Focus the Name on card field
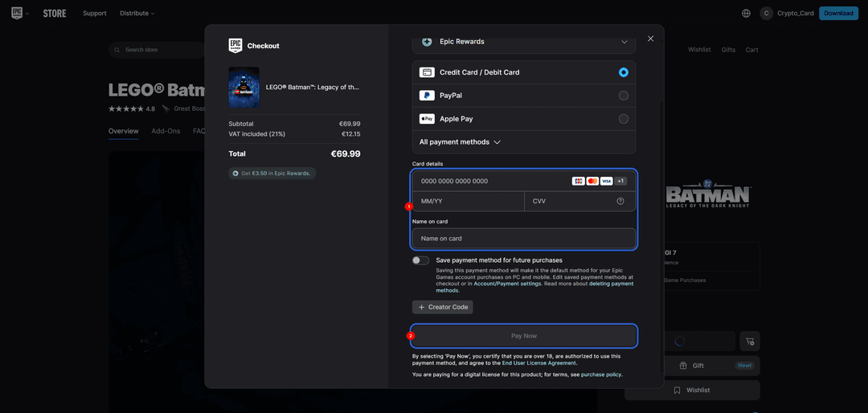 524,239
